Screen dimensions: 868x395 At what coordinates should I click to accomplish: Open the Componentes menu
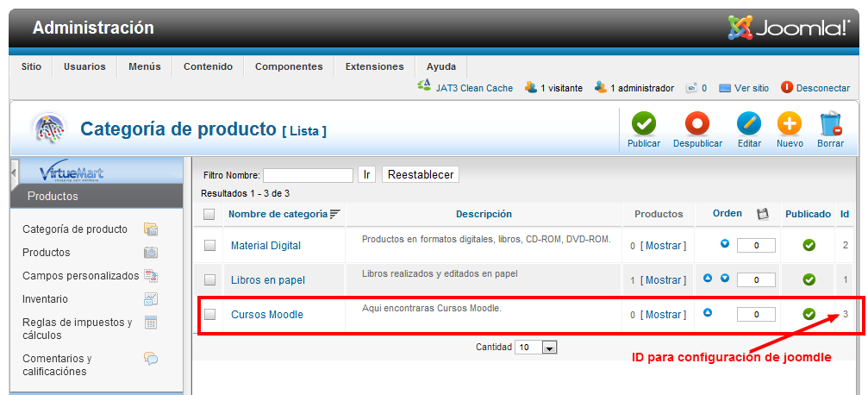[x=289, y=66]
